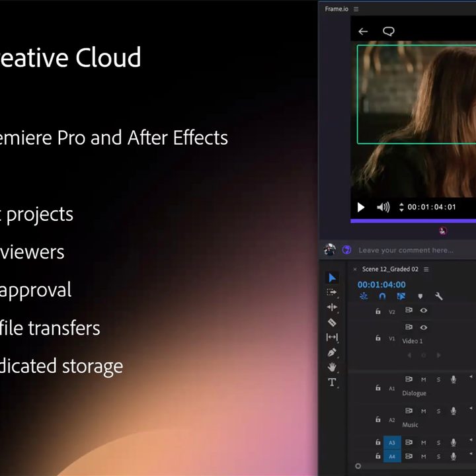This screenshot has width=476, height=476.
Task: Go to next keyframe on Video 1
Action: [x=438, y=355]
